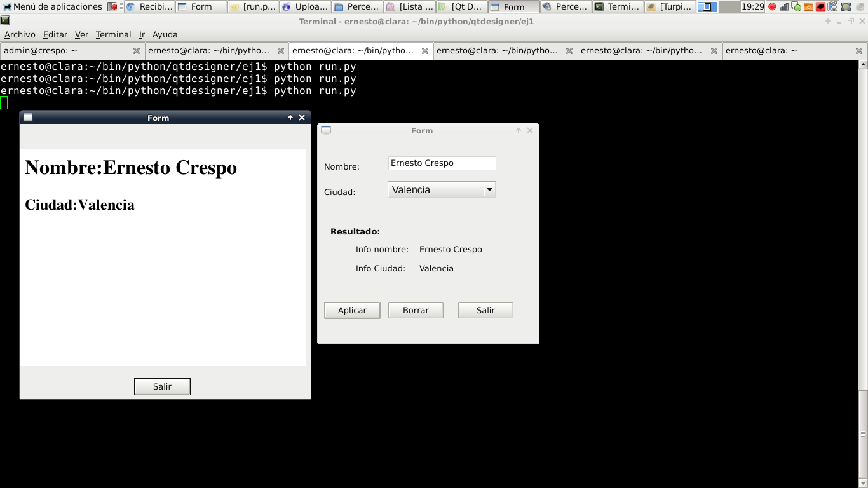868x488 pixels.
Task: Click the terminal vertical scrollbar
Action: [863, 254]
